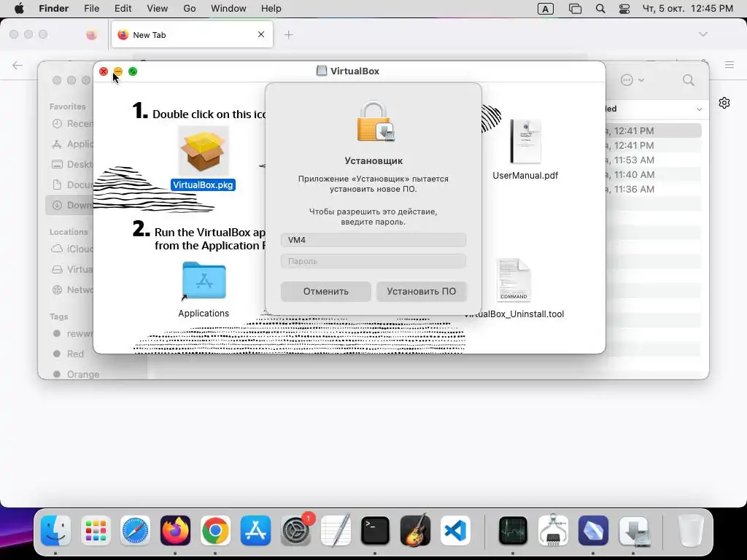Viewport: 747px width, 560px height.
Task: Open a new Firefox tab with plus
Action: point(288,34)
